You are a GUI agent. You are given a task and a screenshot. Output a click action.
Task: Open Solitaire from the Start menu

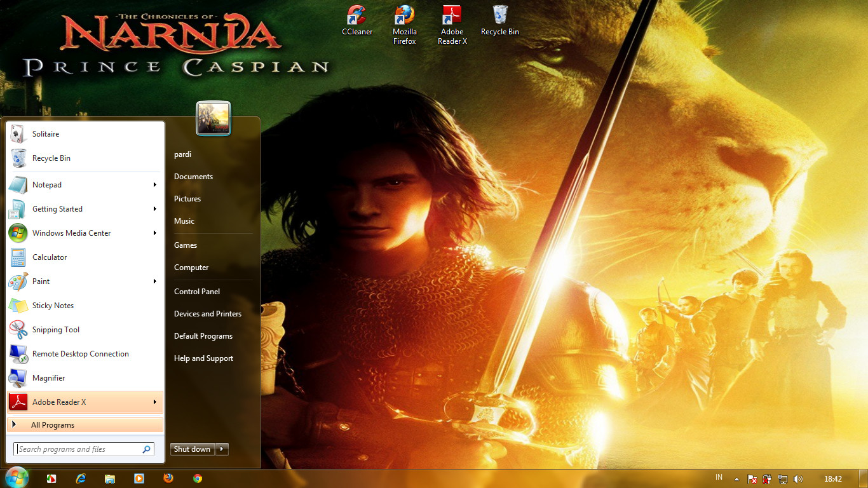tap(85, 134)
